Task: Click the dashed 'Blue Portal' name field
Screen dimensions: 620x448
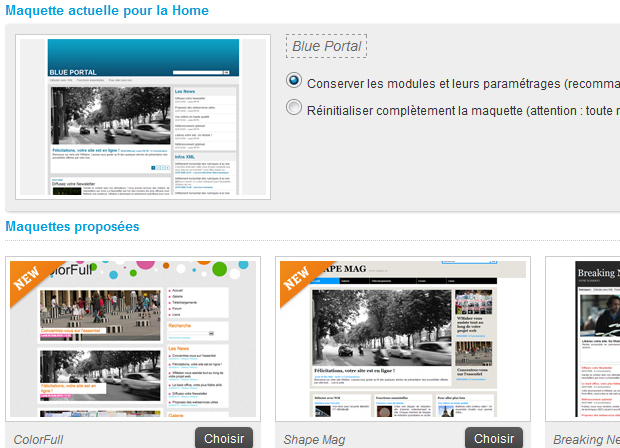Action: (x=326, y=46)
